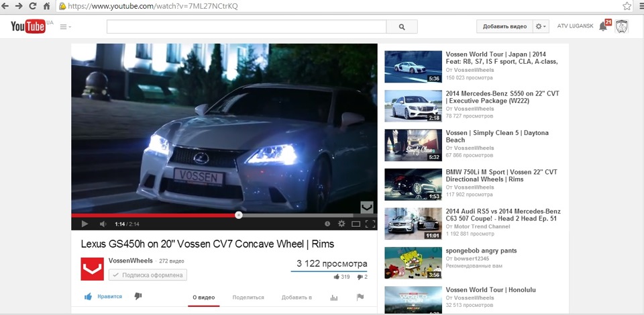This screenshot has width=644, height=315.
Task: Click the down-chevron overlay on video
Action: [367, 208]
